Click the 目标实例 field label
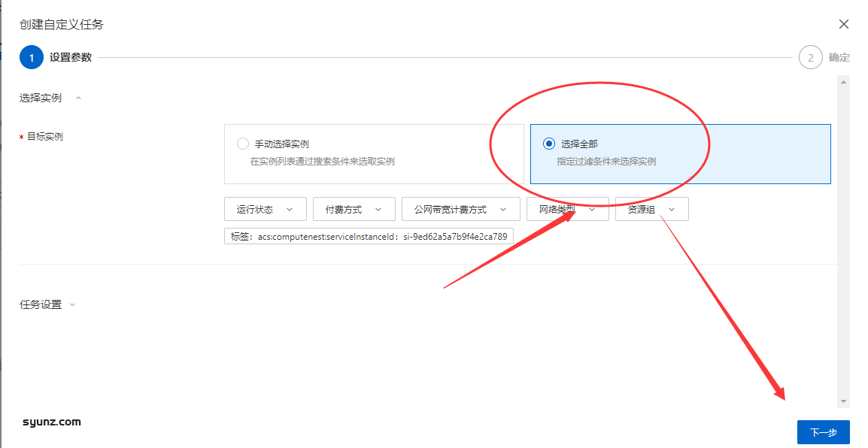Screen dimensions: 868x448 pos(45,137)
